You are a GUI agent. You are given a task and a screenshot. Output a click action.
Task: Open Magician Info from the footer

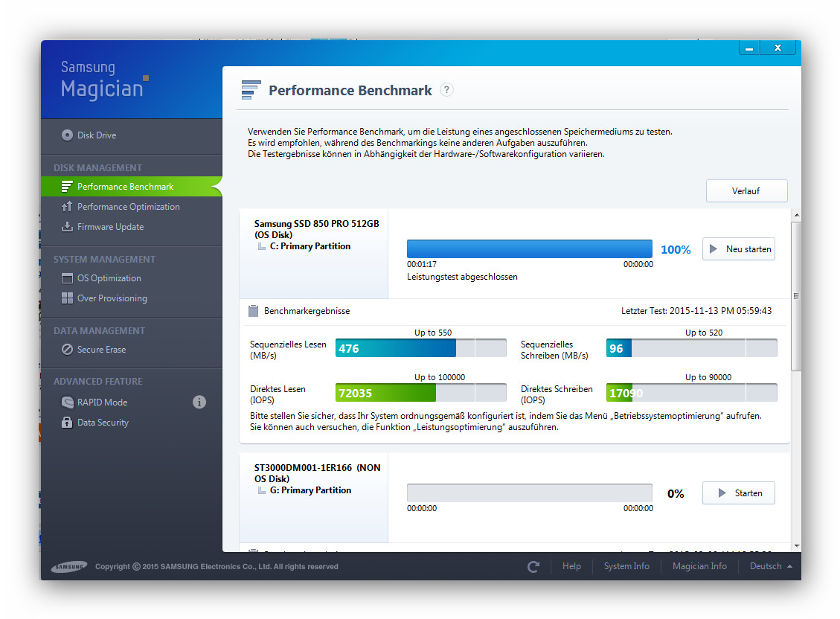(x=699, y=566)
